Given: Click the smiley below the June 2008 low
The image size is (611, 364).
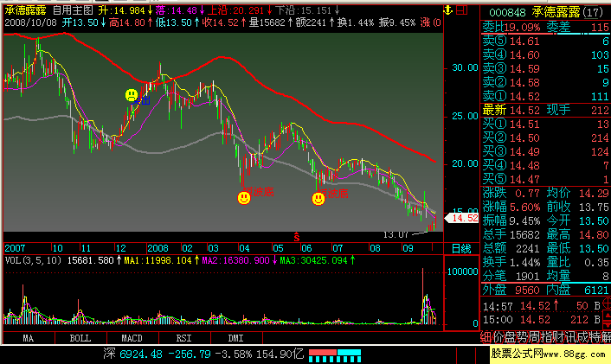Looking at the screenshot, I should pos(318,199).
